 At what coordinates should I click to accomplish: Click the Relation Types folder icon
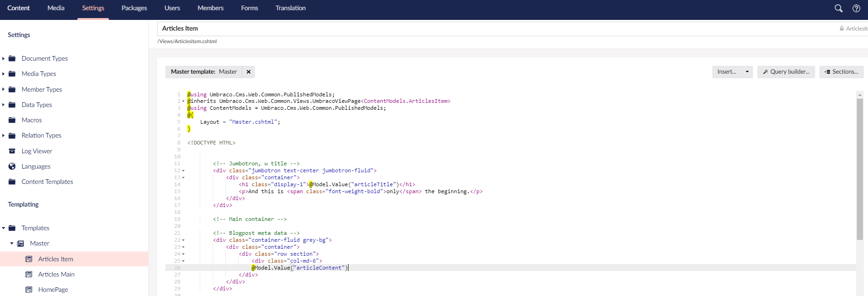(12, 135)
